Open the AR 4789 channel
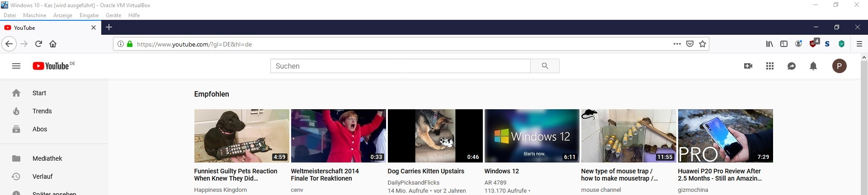Viewport: 868px width, 195px height. tap(495, 183)
